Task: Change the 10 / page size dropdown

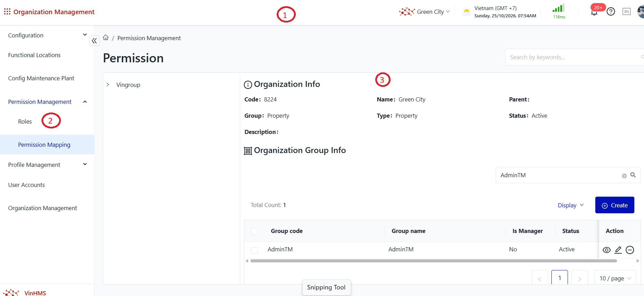Action: (x=615, y=278)
